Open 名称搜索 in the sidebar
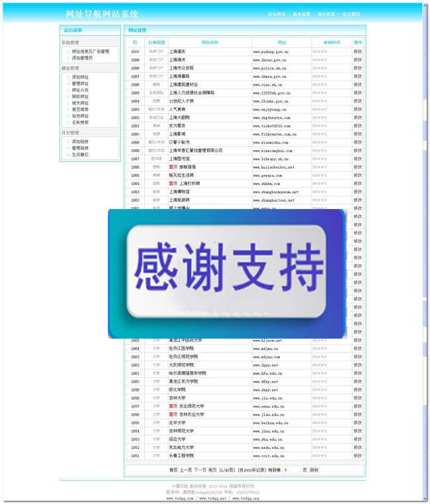 80,122
